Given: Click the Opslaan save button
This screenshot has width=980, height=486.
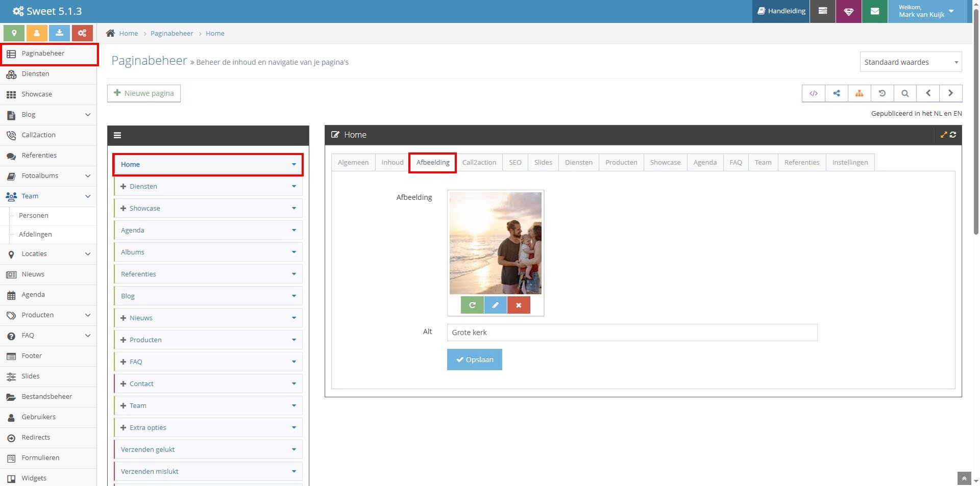Looking at the screenshot, I should tap(475, 360).
